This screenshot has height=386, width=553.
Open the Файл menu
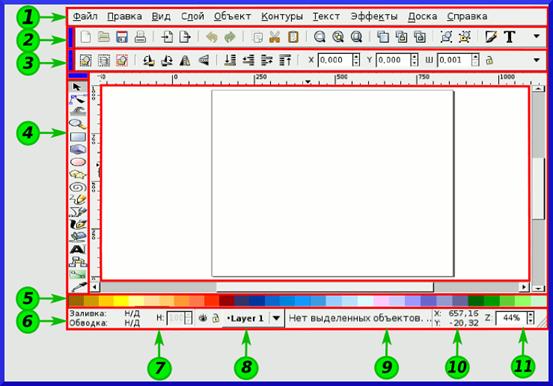(85, 16)
